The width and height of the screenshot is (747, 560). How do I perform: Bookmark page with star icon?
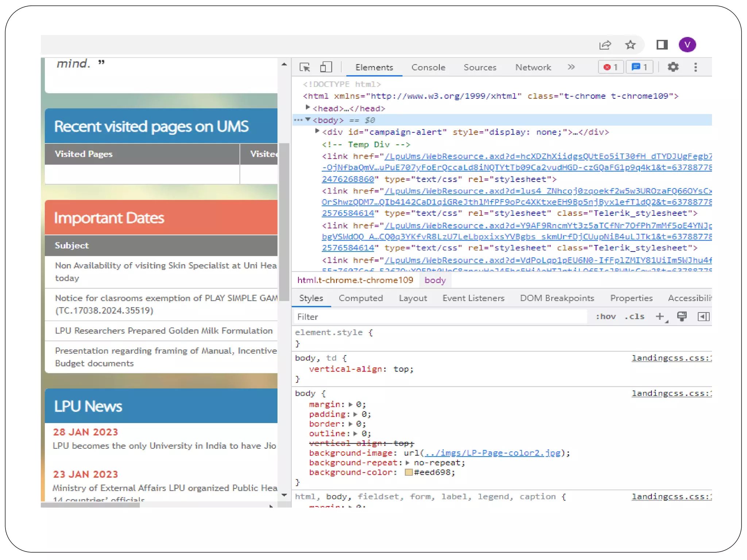630,45
